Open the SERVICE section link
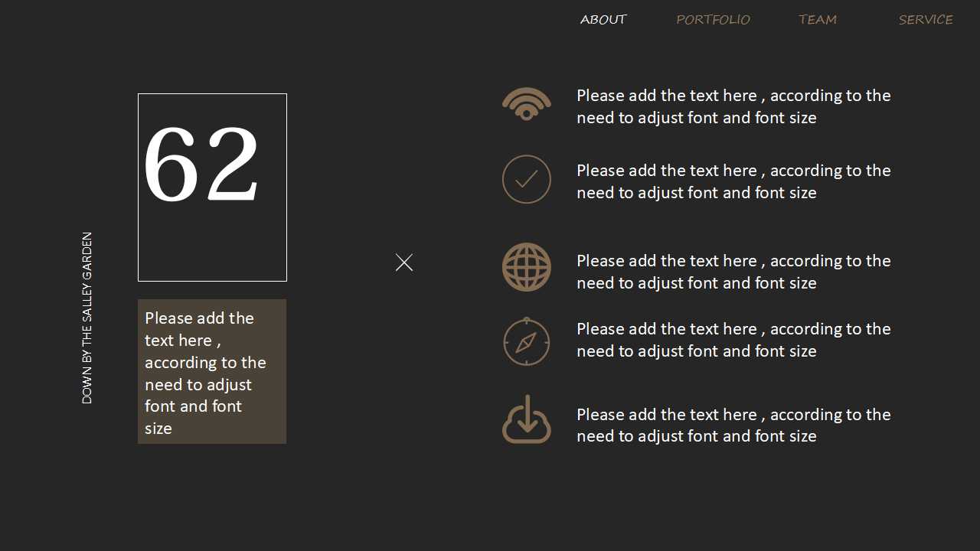 (926, 20)
